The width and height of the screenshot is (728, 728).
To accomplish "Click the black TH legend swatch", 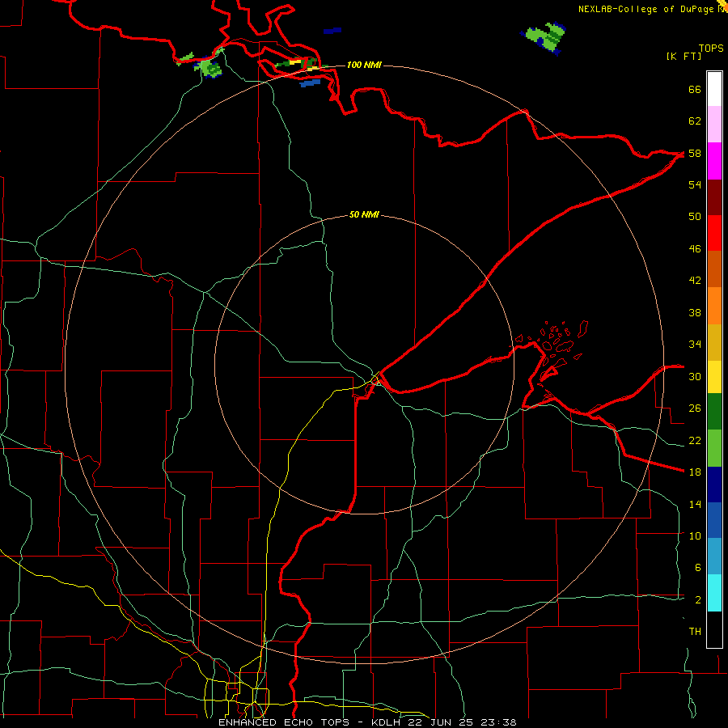I will tap(714, 629).
